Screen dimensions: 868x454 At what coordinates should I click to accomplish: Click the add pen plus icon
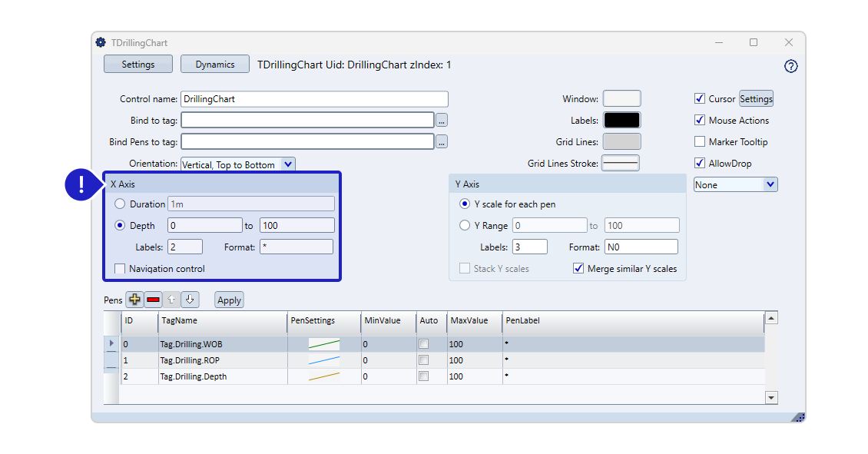tap(134, 300)
